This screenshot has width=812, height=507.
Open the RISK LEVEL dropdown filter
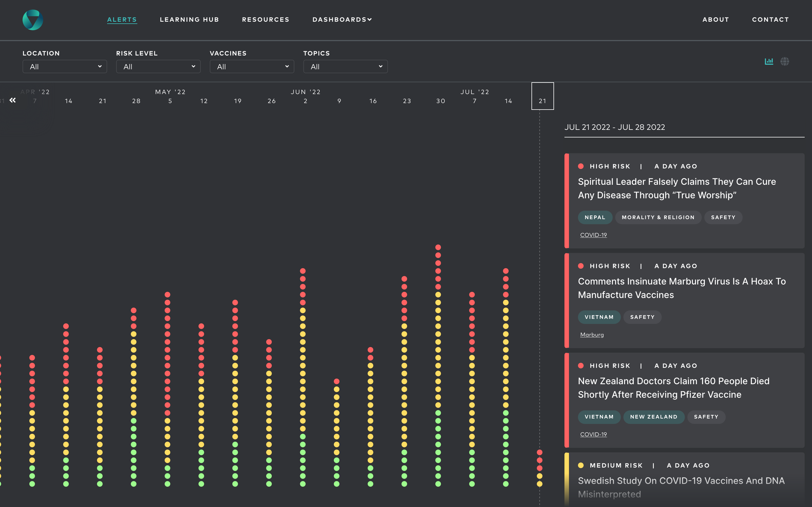[x=158, y=66]
